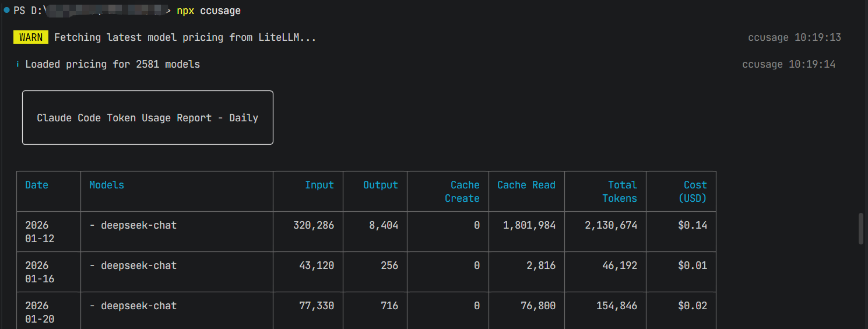Click cost value '$0.14'
The image size is (868, 329).
pyautogui.click(x=693, y=225)
